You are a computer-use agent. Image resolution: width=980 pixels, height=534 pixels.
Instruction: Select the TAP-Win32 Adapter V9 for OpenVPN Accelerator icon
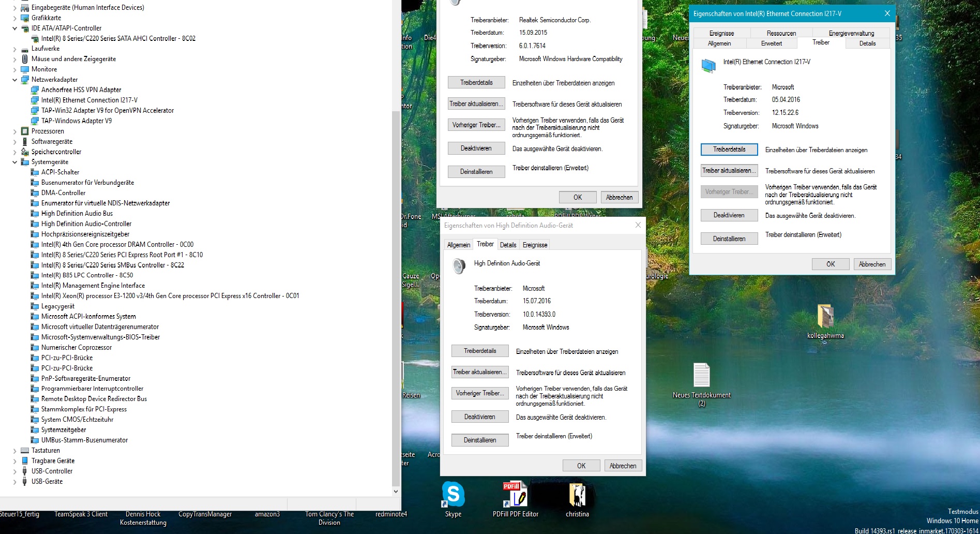[x=35, y=110]
